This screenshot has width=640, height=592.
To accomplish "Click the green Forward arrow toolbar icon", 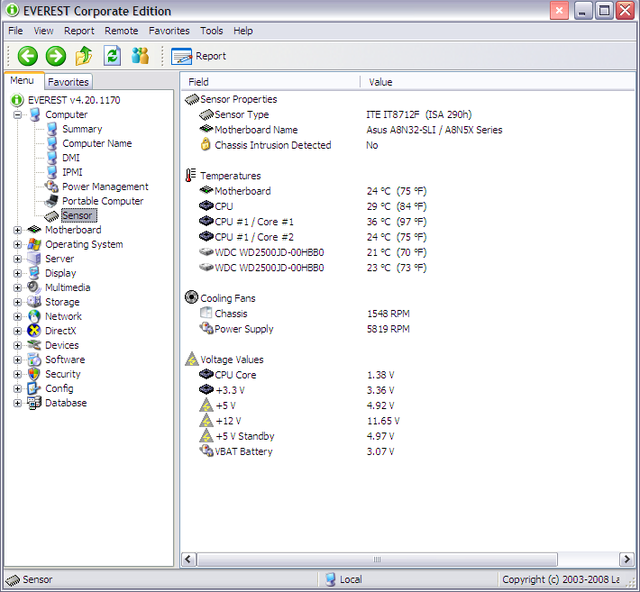I will point(56,56).
